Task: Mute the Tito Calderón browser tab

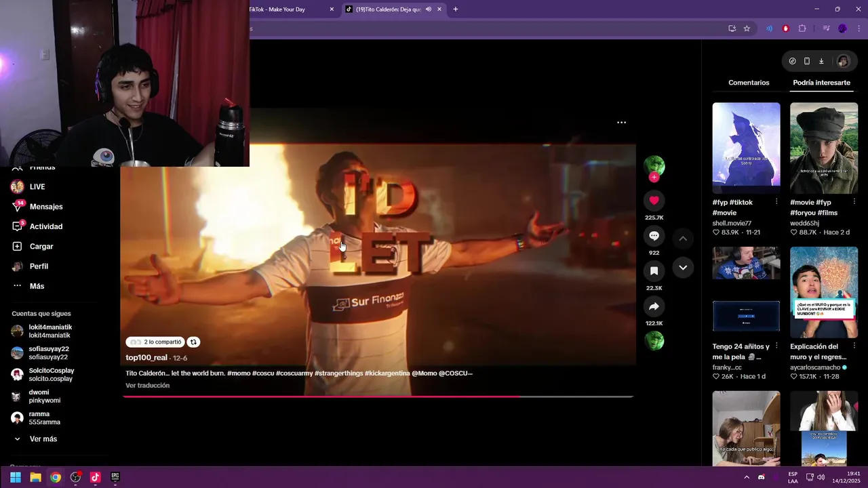Action: coord(428,9)
